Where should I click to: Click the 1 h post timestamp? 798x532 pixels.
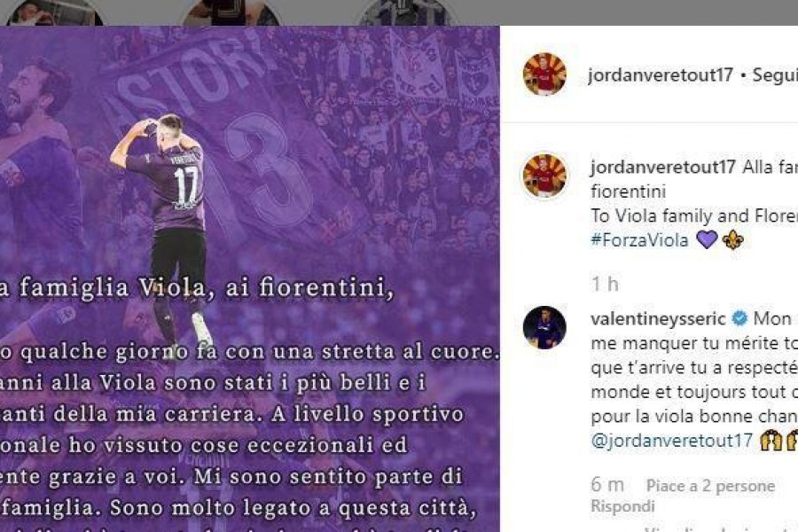(x=605, y=284)
